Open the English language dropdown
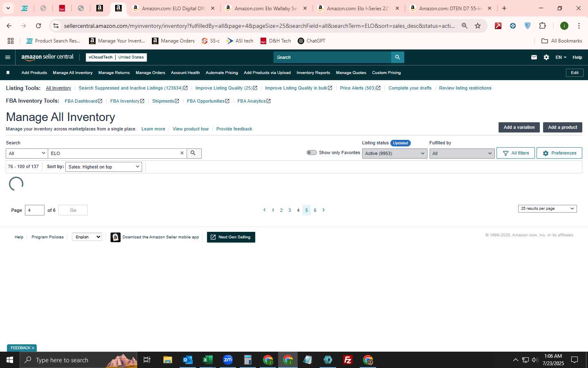This screenshot has height=368, width=588. point(87,237)
